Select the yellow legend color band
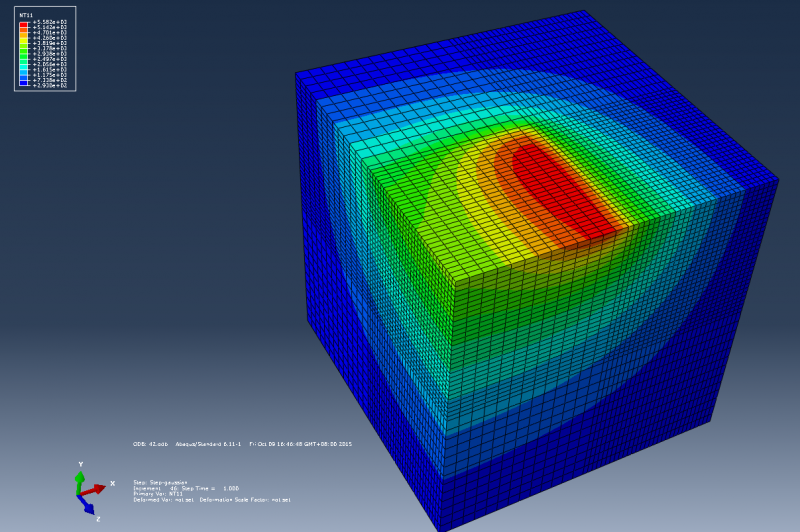 23,41
